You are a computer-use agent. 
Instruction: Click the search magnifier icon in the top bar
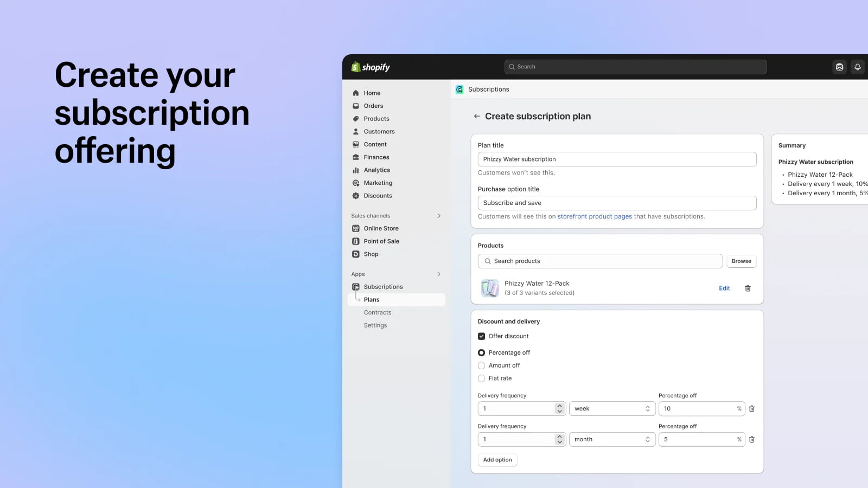[512, 67]
